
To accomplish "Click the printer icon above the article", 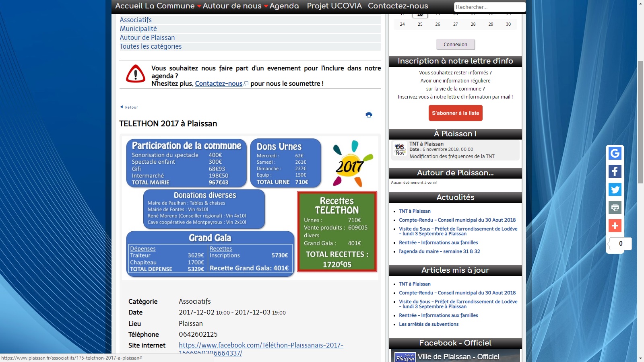I will coord(369,115).
